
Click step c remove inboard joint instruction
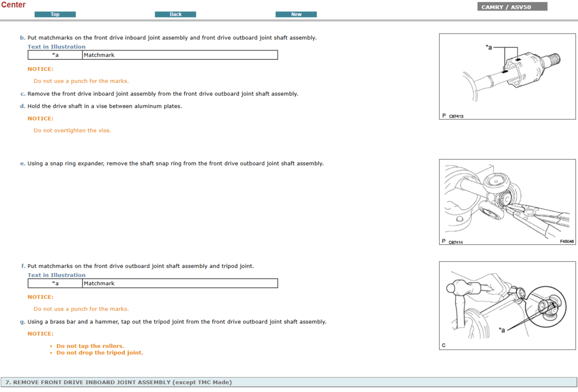coord(163,94)
